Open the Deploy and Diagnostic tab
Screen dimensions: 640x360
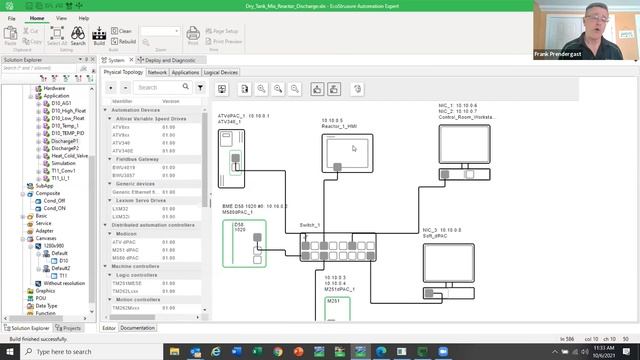[x=167, y=60]
